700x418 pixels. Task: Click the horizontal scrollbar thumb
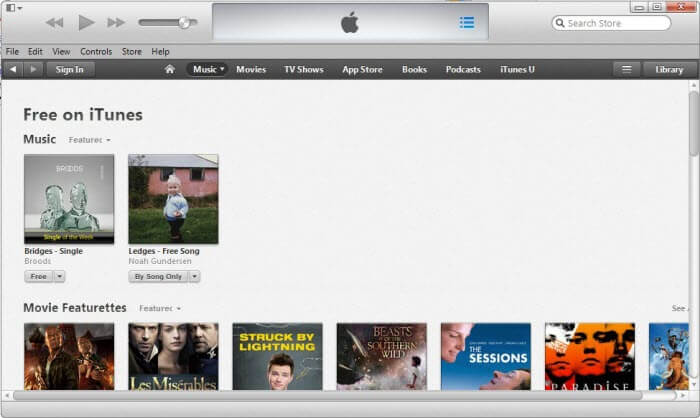click(327, 396)
